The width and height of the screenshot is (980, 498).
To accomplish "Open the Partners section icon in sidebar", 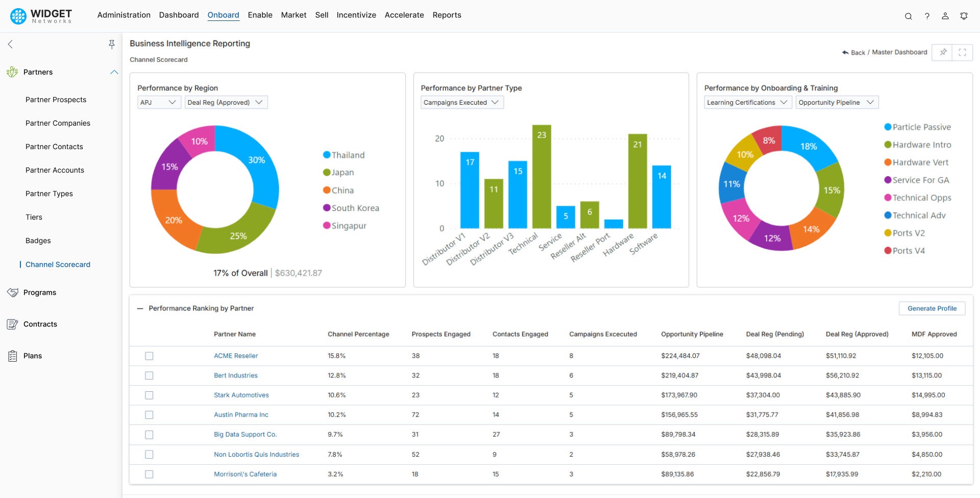I will click(x=11, y=72).
